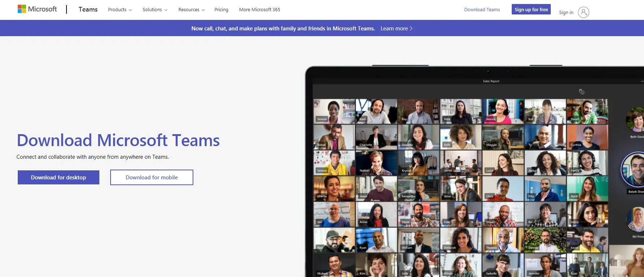This screenshot has height=277, width=644.
Task: Select the video tile labeled Mukesh
Action: [334, 265]
